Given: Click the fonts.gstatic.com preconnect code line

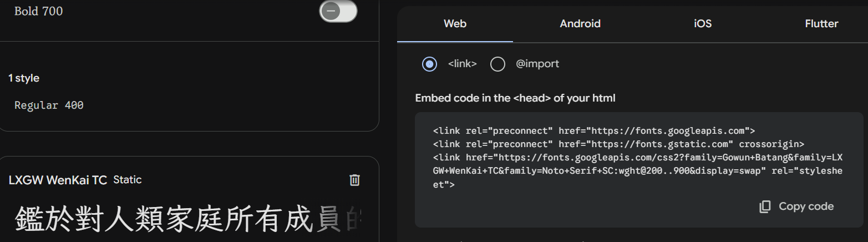Looking at the screenshot, I should 618,144.
